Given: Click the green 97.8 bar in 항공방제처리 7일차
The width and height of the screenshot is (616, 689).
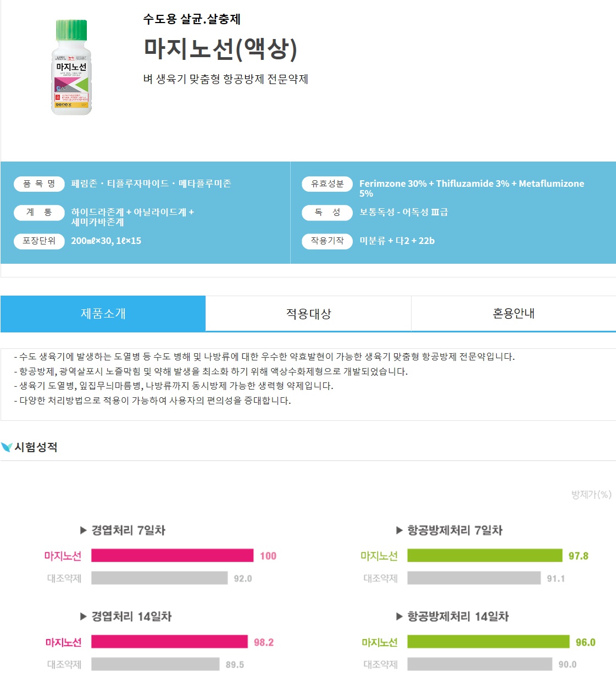Looking at the screenshot, I should pyautogui.click(x=485, y=555).
